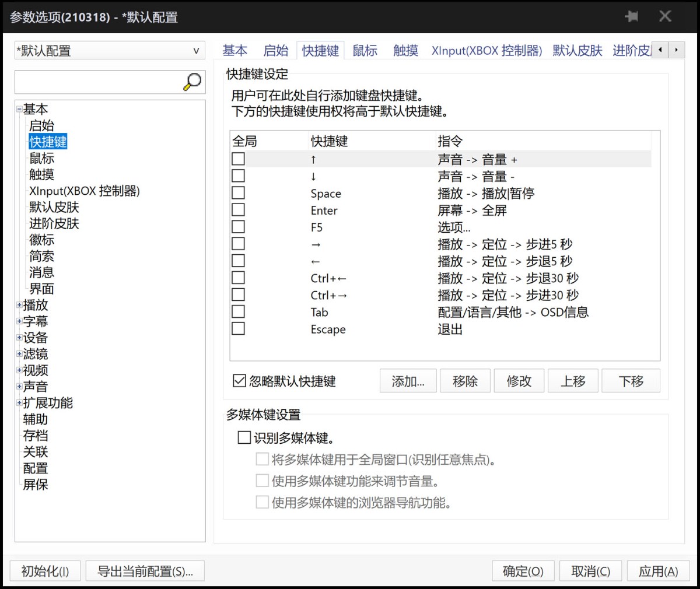Confirm settings with 确定(O)

523,572
